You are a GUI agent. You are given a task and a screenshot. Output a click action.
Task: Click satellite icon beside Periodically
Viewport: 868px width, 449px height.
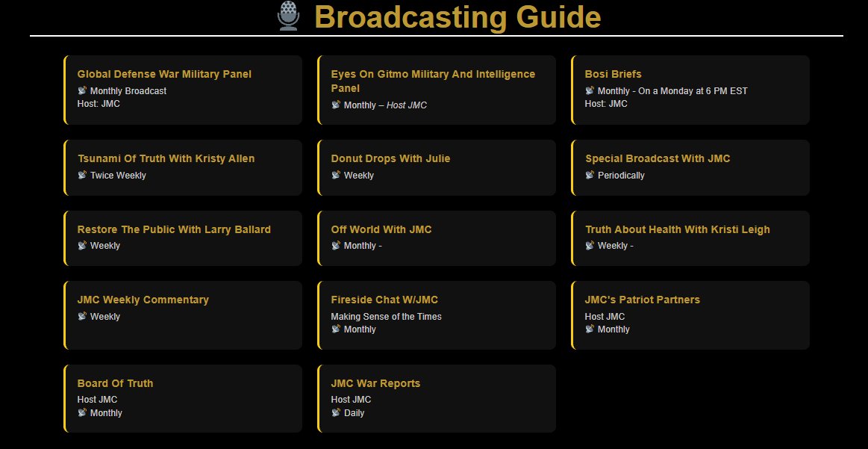pyautogui.click(x=590, y=175)
